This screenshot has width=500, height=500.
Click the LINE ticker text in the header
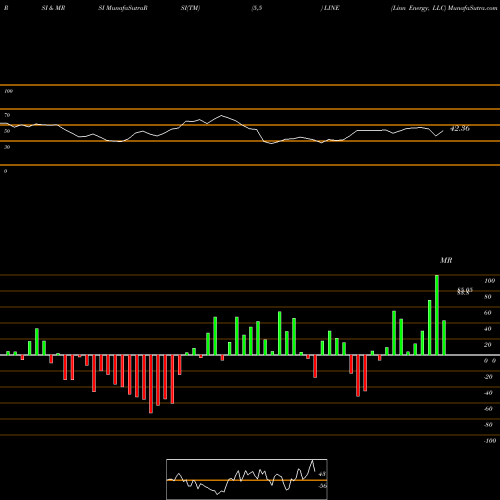coord(331,8)
